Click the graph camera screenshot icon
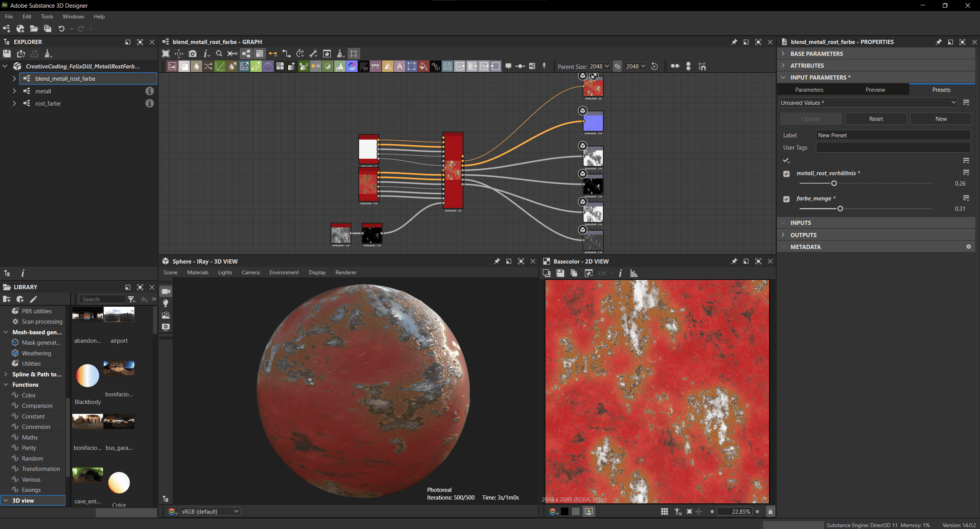 [x=193, y=54]
